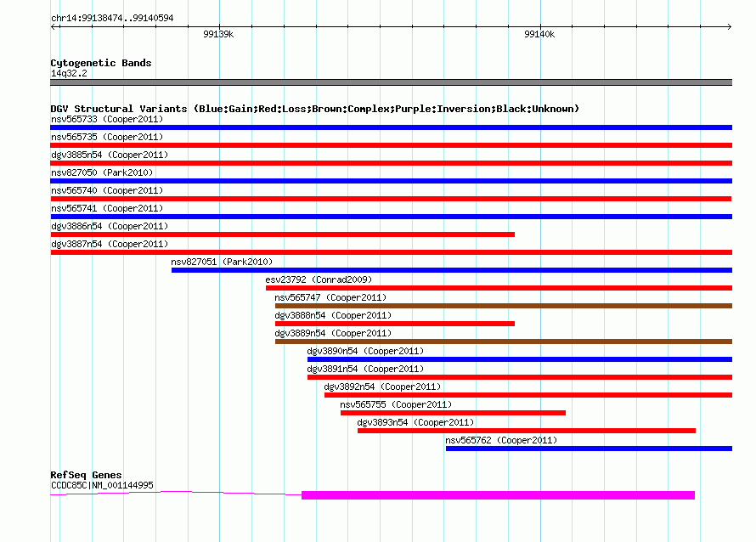756x542 pixels.
Task: Click the blue nsv565733 gain variant bar
Action: click(x=391, y=127)
